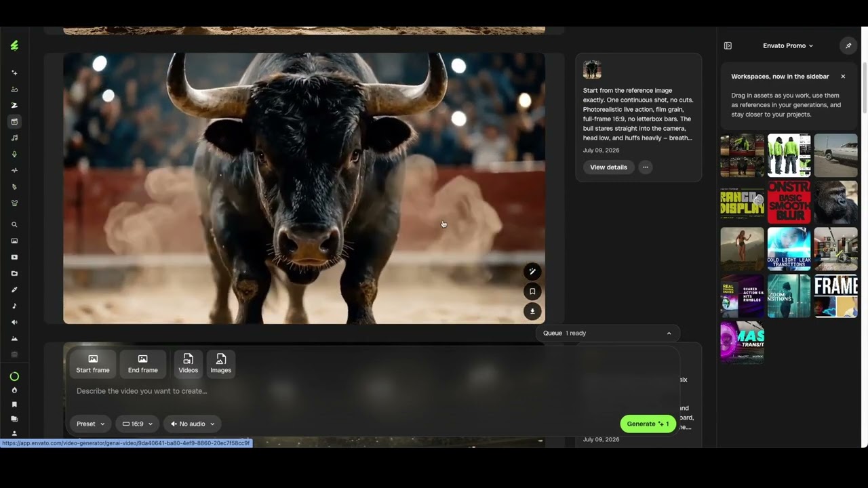This screenshot has width=868, height=488.
Task: Open the No audio dropdown
Action: click(193, 424)
